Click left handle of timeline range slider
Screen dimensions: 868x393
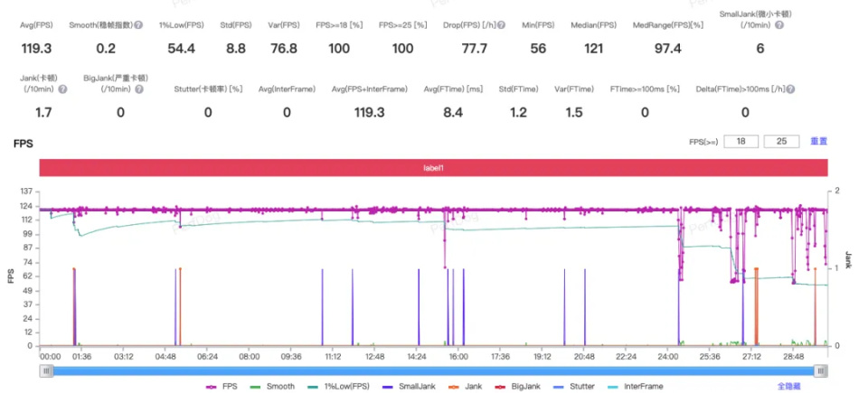point(46,370)
